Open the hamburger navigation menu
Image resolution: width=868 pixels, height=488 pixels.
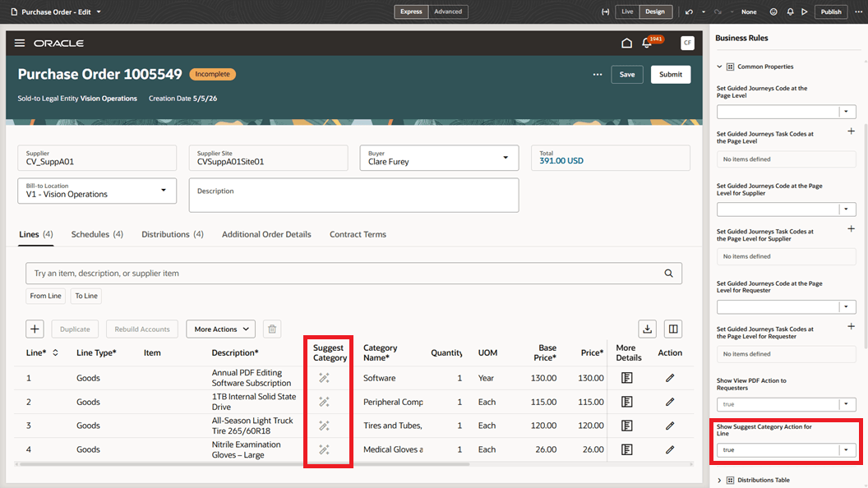point(20,44)
